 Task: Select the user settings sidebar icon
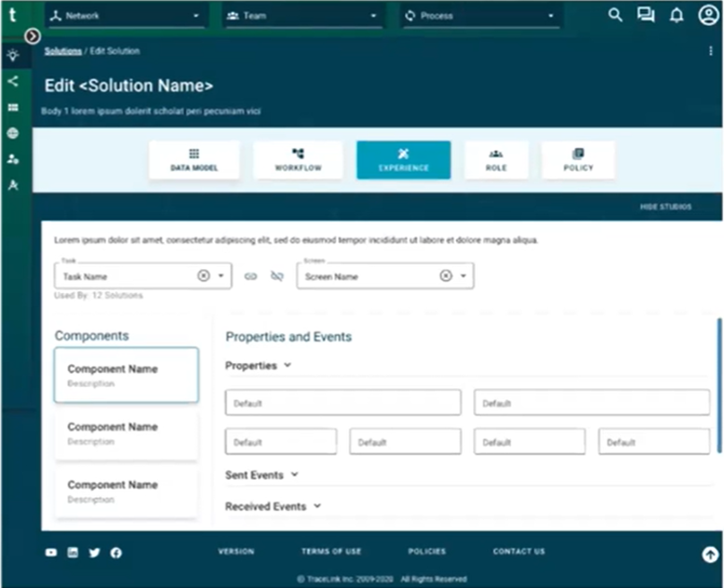click(13, 160)
